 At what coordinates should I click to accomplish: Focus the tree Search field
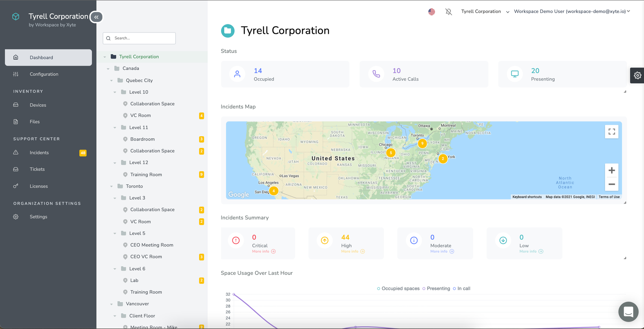(139, 38)
